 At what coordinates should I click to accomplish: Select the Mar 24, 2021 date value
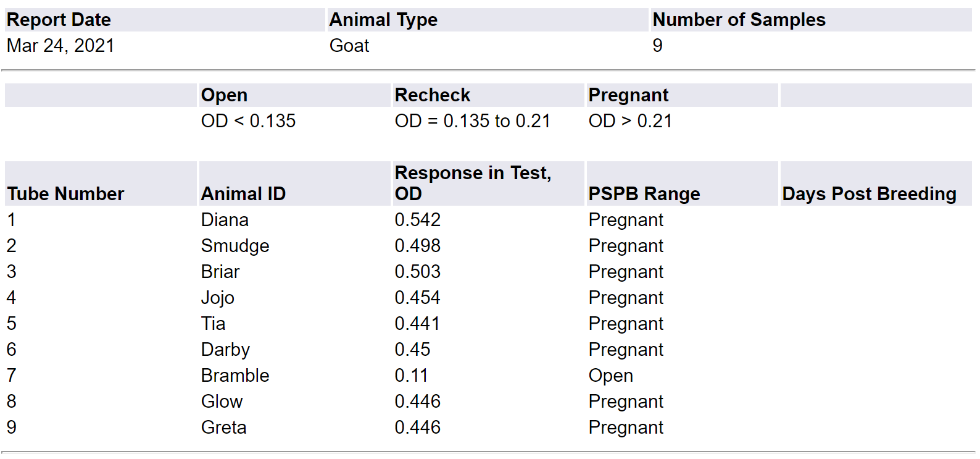pyautogui.click(x=60, y=46)
